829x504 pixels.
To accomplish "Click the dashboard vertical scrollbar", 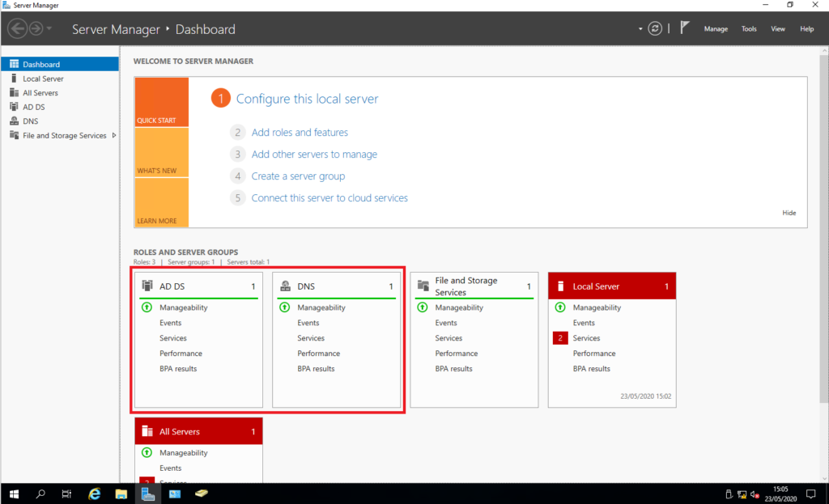I will pos(824,227).
